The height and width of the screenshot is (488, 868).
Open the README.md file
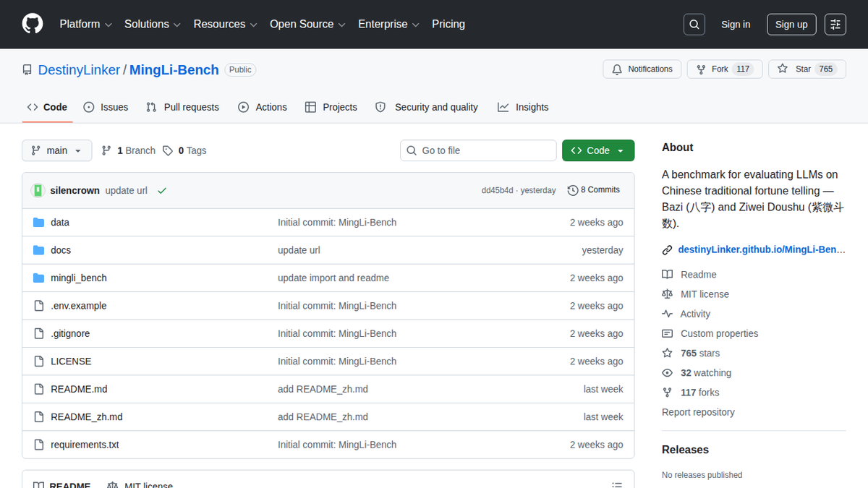click(x=79, y=389)
